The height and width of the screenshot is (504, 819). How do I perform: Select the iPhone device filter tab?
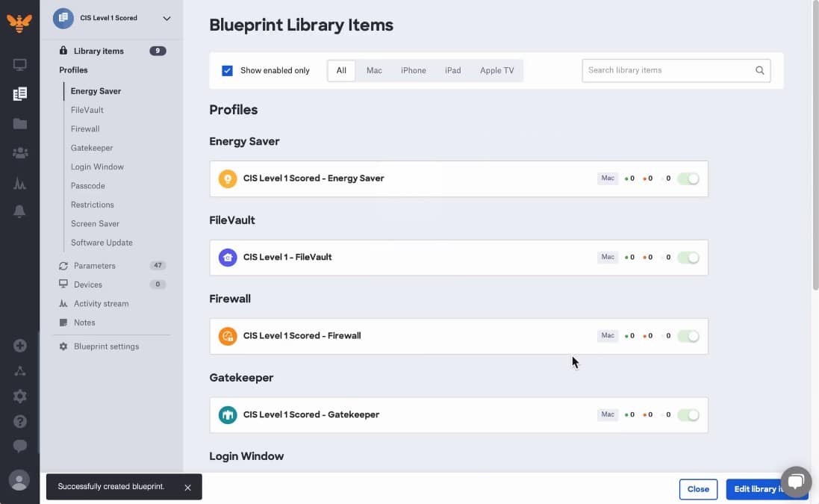point(413,70)
